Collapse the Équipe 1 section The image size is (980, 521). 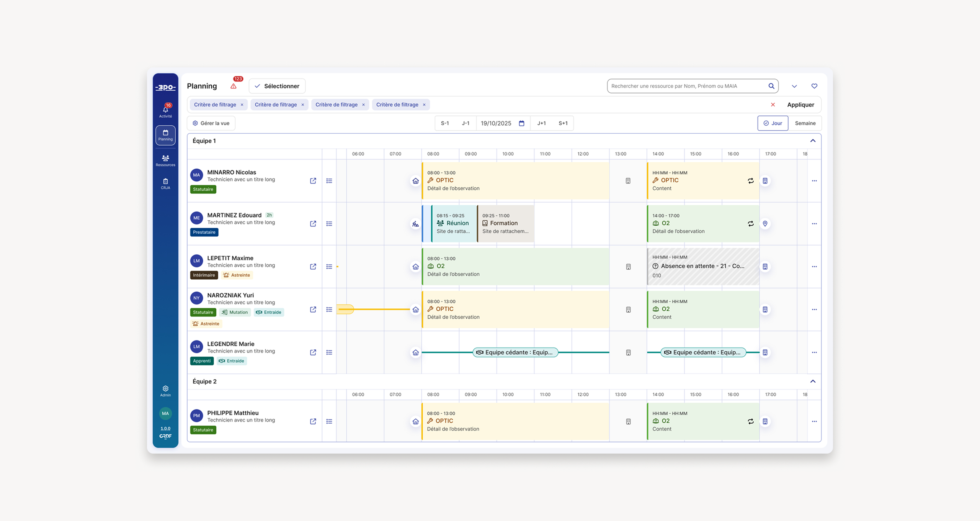[813, 141]
